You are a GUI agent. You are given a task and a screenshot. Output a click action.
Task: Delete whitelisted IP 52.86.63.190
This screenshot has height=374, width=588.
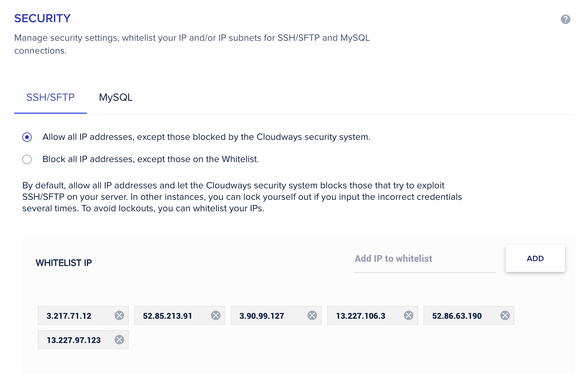[505, 315]
